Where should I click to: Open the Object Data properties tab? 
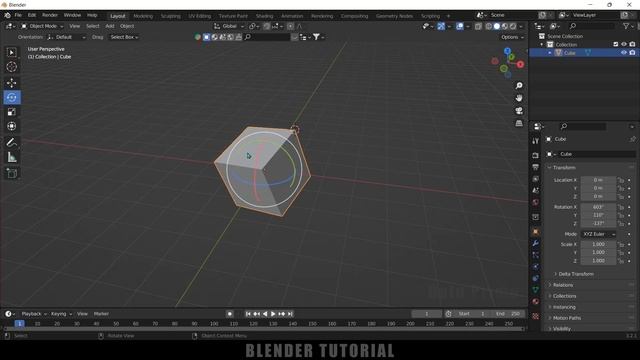click(x=536, y=290)
